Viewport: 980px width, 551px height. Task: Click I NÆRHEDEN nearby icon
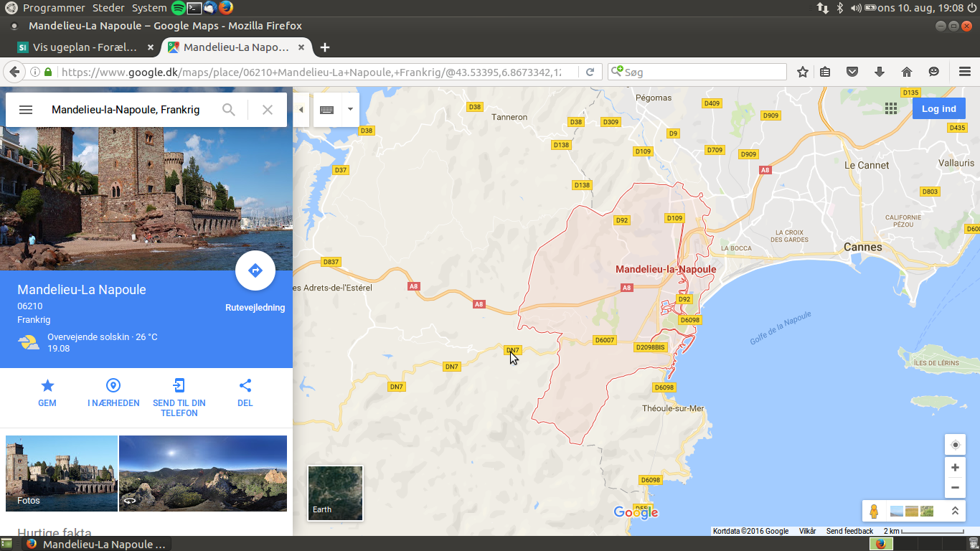(113, 393)
